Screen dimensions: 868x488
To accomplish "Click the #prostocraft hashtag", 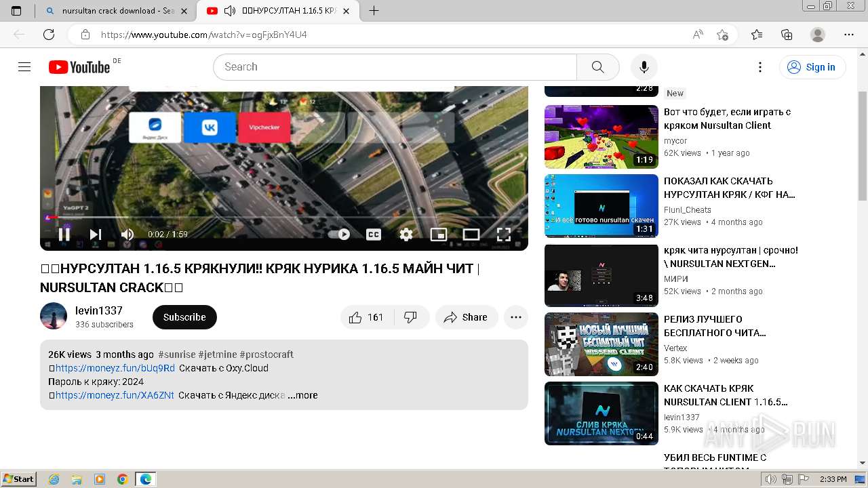I will tap(267, 354).
